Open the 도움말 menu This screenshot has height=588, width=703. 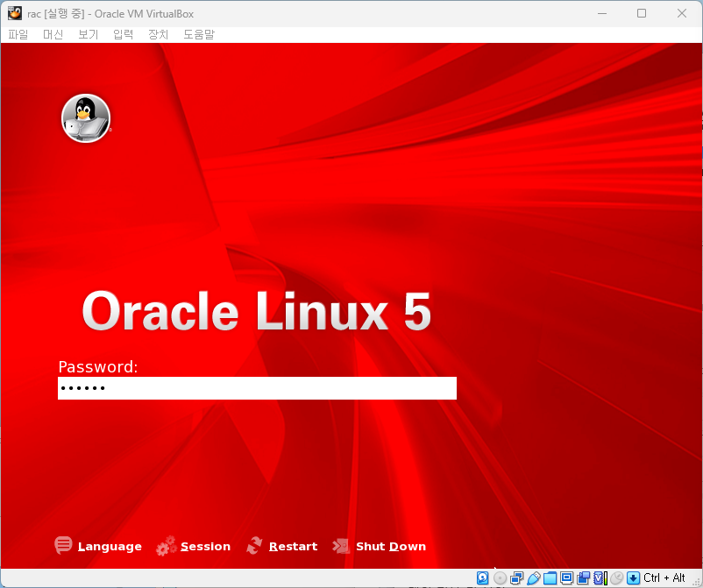click(x=199, y=34)
